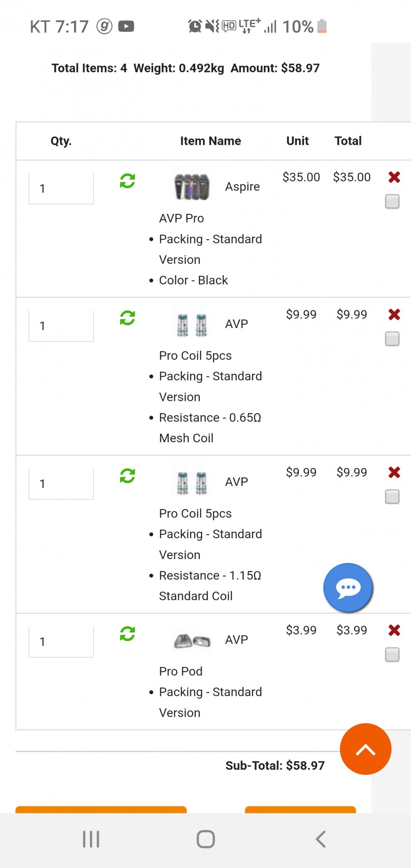Open the blue live chat bubble

(x=348, y=587)
